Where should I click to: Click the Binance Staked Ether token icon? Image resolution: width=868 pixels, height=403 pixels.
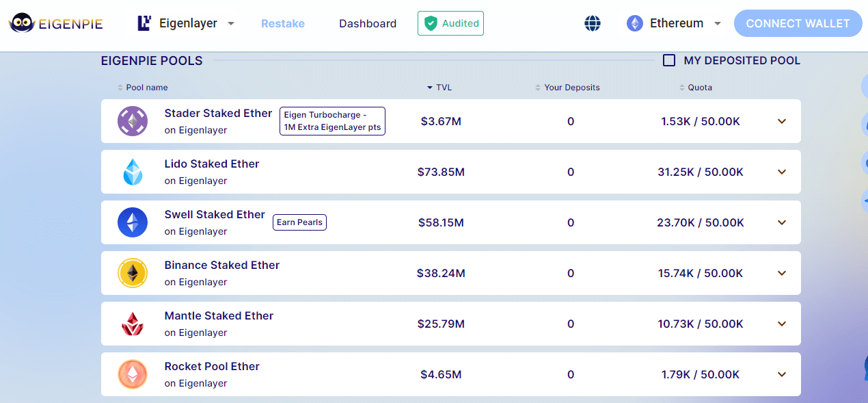coord(133,273)
